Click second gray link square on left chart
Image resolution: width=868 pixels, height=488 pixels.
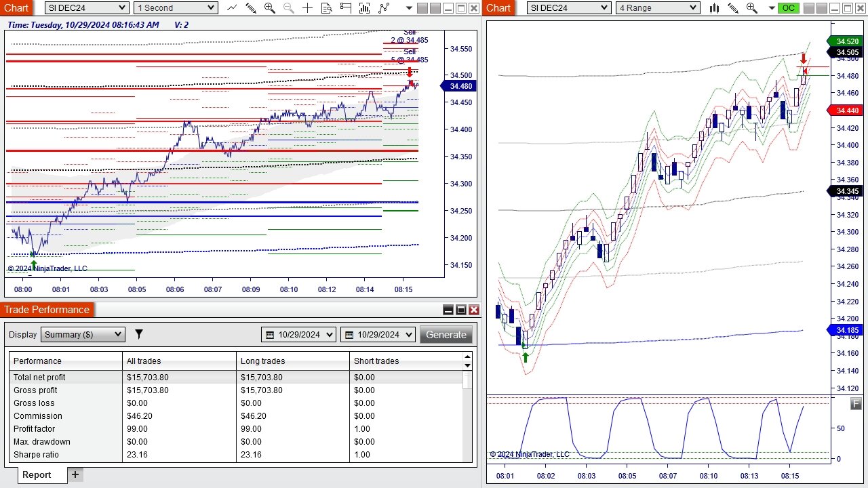[x=435, y=8]
